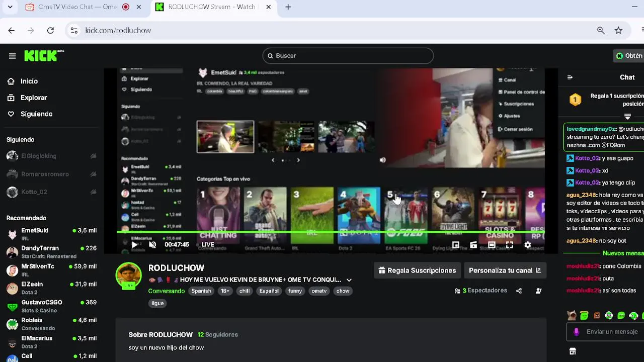Click the RODLUCHOW avatar
The width and height of the screenshot is (644, 362).
click(129, 276)
